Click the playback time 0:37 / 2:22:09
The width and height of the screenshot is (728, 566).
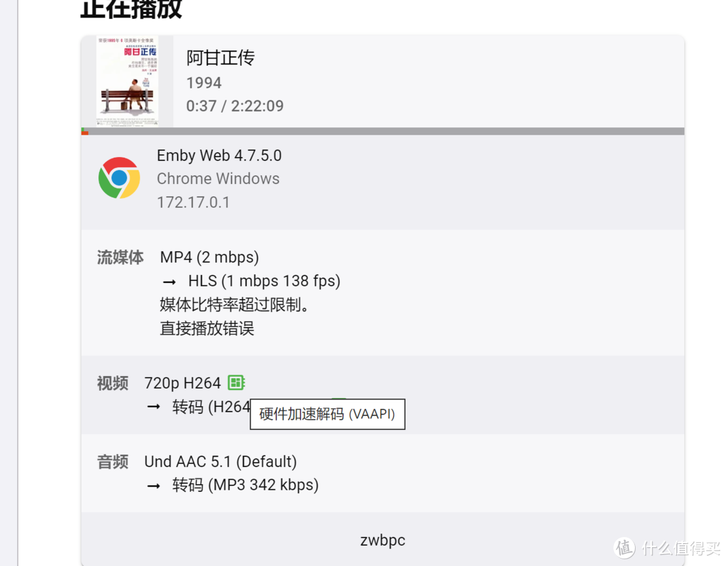click(235, 106)
